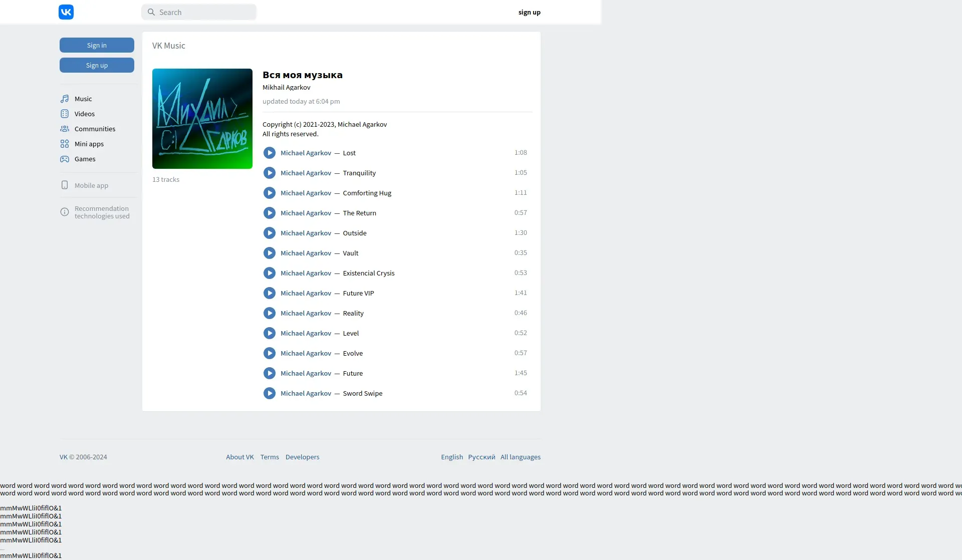Open Videos from the sidebar icon

pyautogui.click(x=65, y=114)
